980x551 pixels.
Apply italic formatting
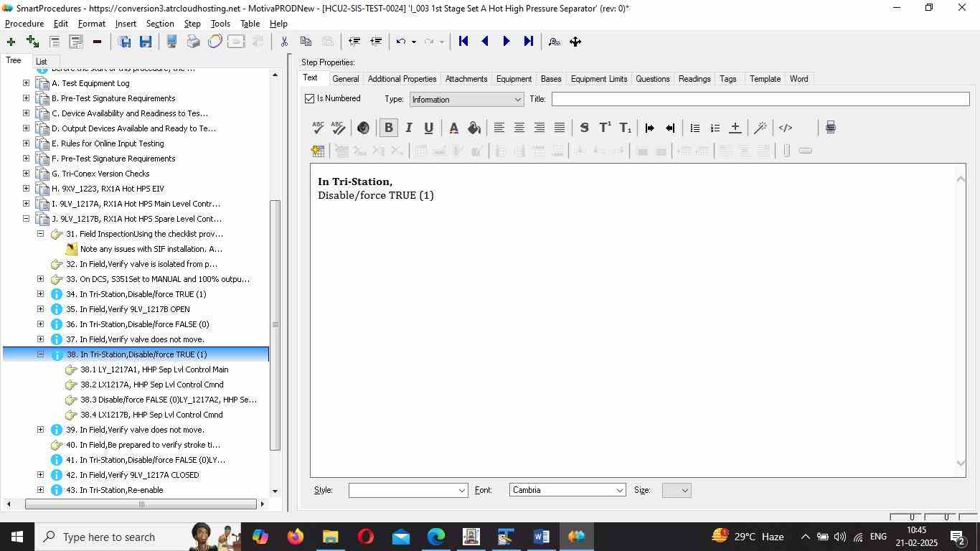(x=409, y=128)
